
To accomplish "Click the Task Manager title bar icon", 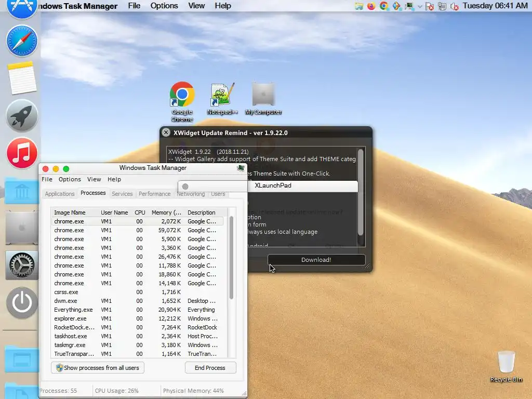I will 241,168.
